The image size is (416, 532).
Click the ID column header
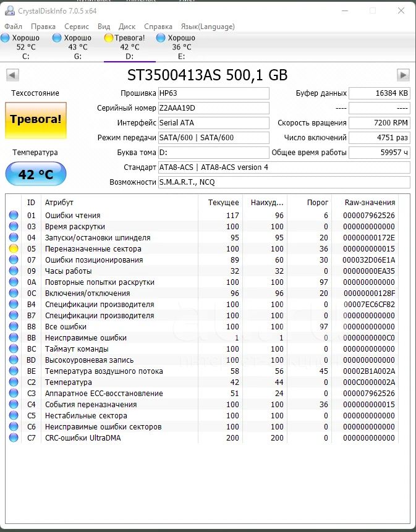[x=32, y=203]
